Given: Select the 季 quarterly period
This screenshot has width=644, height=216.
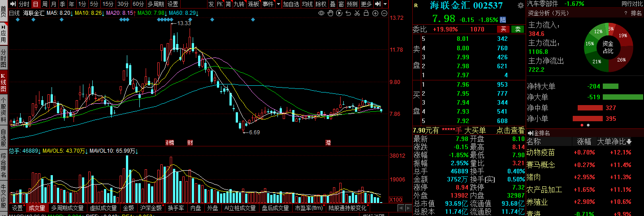Looking at the screenshot, I should pos(62,4).
